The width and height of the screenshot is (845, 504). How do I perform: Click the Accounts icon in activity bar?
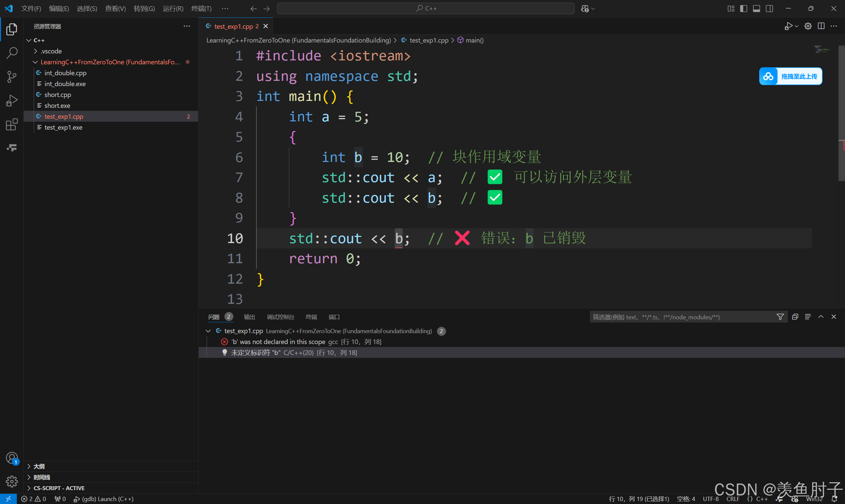point(12,458)
